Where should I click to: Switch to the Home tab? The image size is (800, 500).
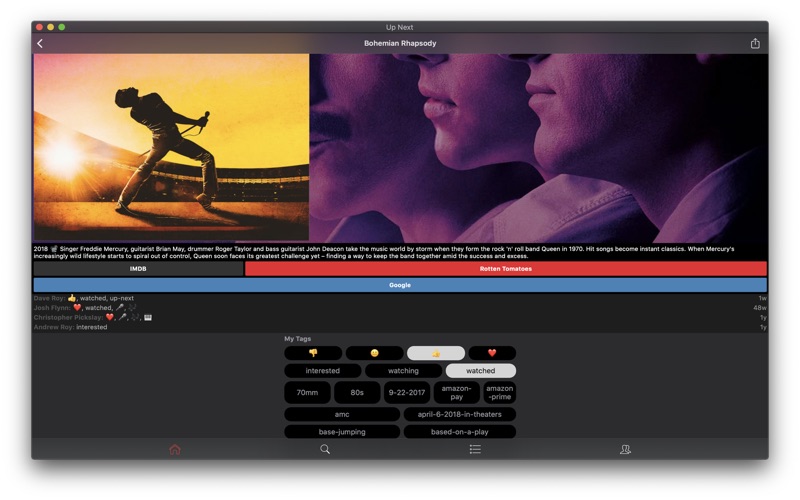pos(175,449)
